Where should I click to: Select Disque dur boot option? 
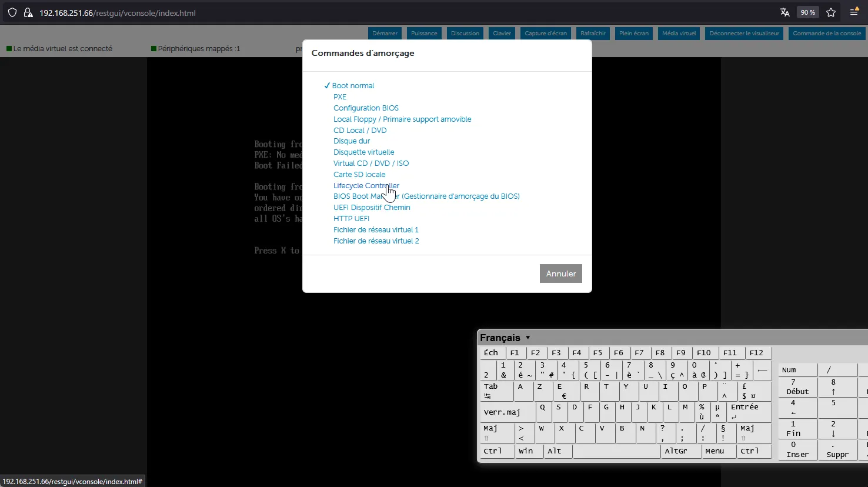(352, 141)
